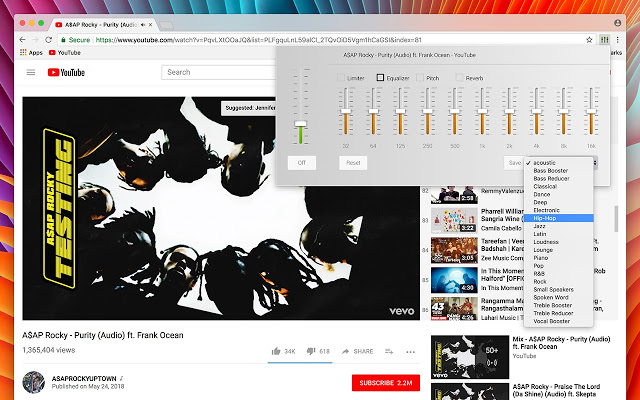Image resolution: width=640 pixels, height=400 pixels.
Task: Open the YouTube hamburger menu
Action: (30, 72)
